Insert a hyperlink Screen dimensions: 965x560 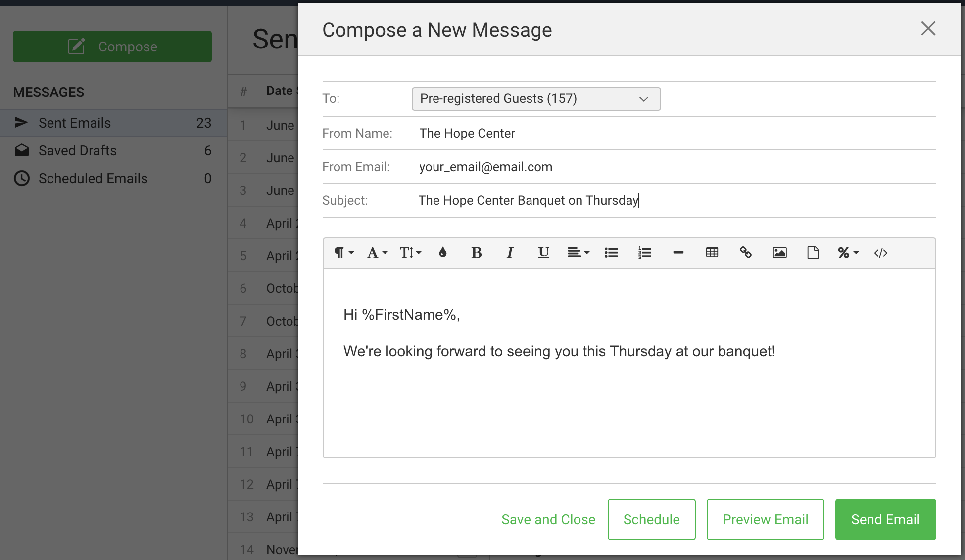[x=746, y=253]
